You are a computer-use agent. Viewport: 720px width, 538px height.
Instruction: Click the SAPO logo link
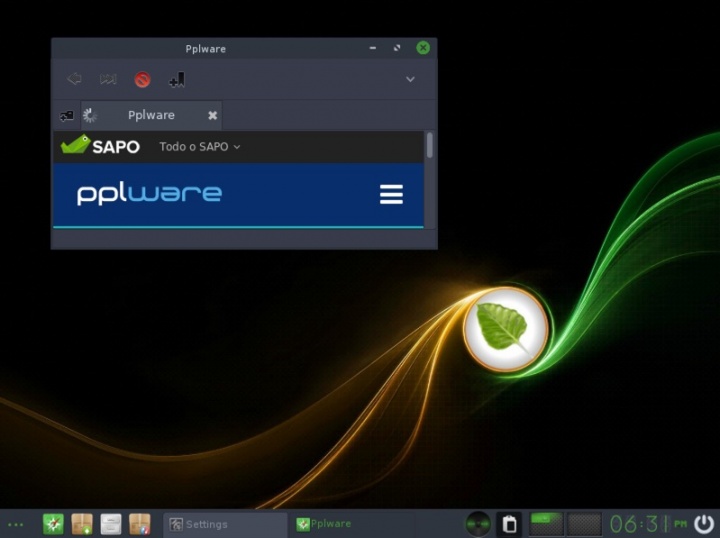tap(100, 146)
